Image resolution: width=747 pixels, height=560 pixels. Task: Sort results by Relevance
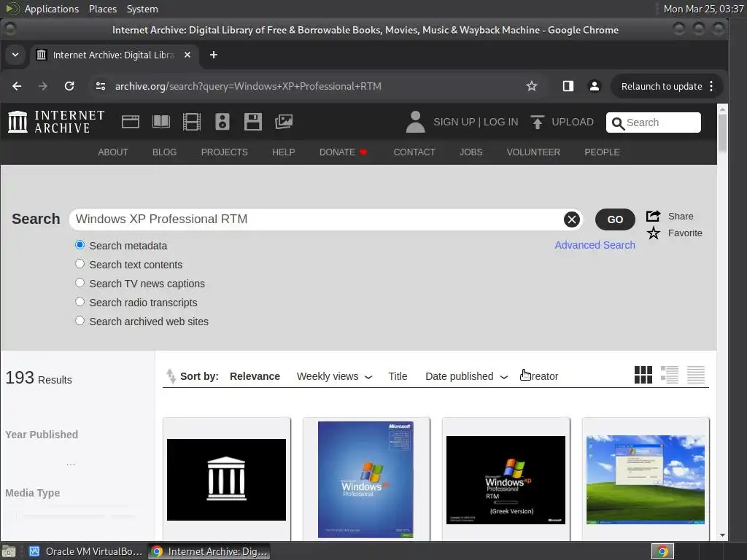(255, 376)
